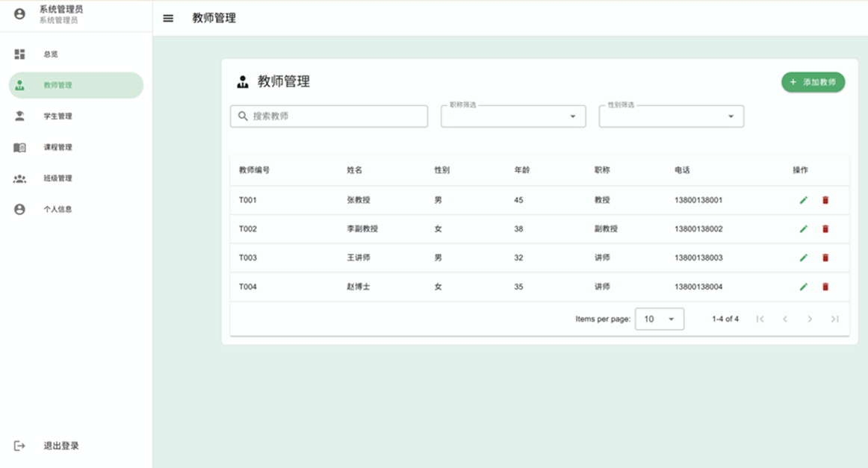Toggle the sidebar with the hamburger icon

[167, 17]
